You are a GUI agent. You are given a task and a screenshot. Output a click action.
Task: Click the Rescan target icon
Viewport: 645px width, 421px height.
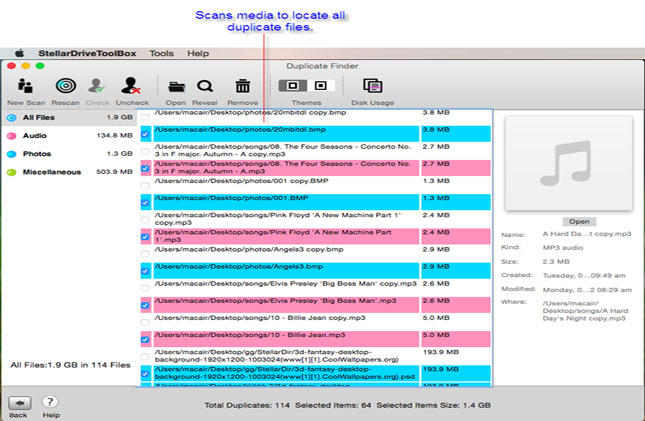tap(65, 86)
